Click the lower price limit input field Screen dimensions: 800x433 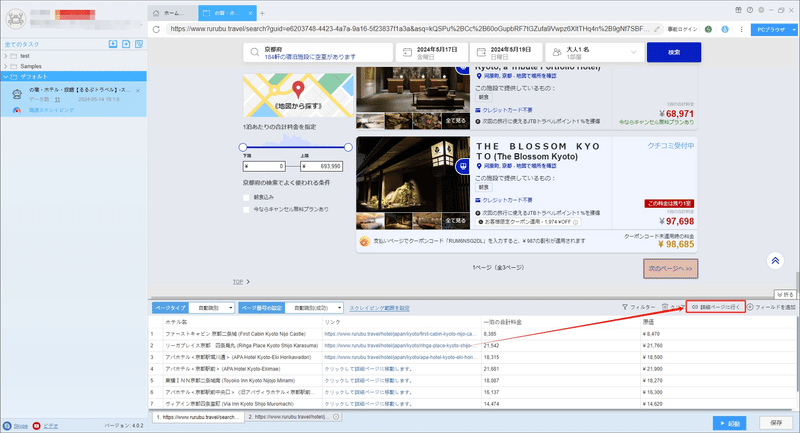[264, 166]
